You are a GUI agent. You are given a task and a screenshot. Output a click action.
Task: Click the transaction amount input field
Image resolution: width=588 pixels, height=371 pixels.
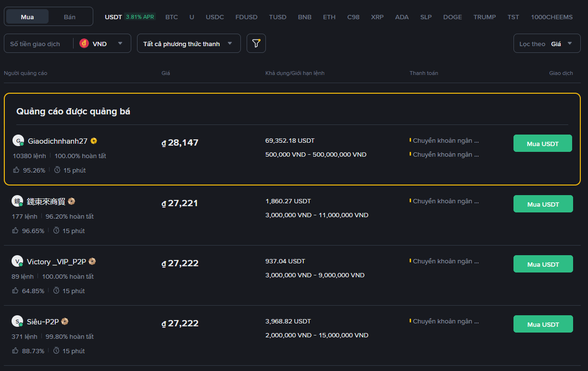click(38, 44)
